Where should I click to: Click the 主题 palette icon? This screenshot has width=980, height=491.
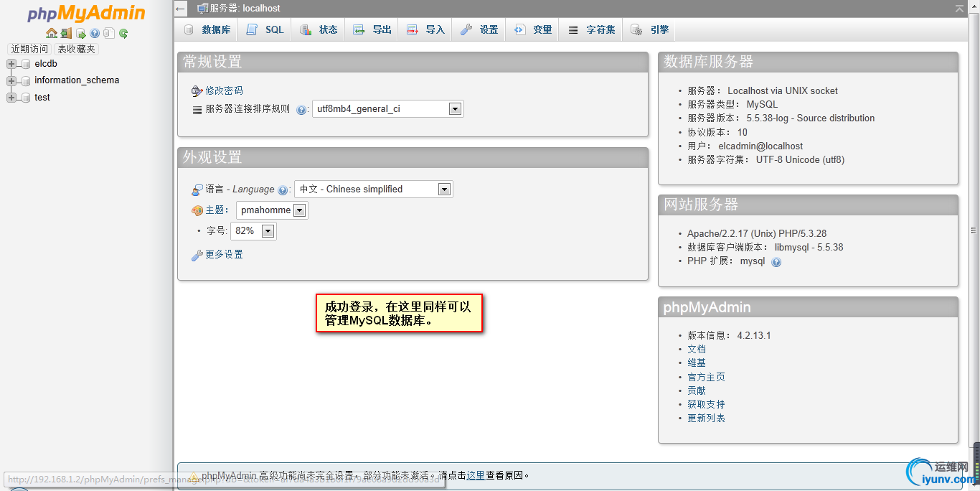coord(197,210)
